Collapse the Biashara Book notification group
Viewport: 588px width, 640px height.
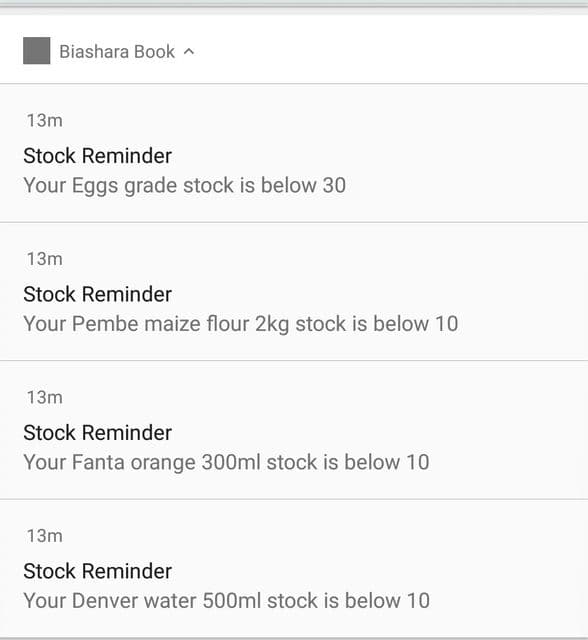click(189, 52)
